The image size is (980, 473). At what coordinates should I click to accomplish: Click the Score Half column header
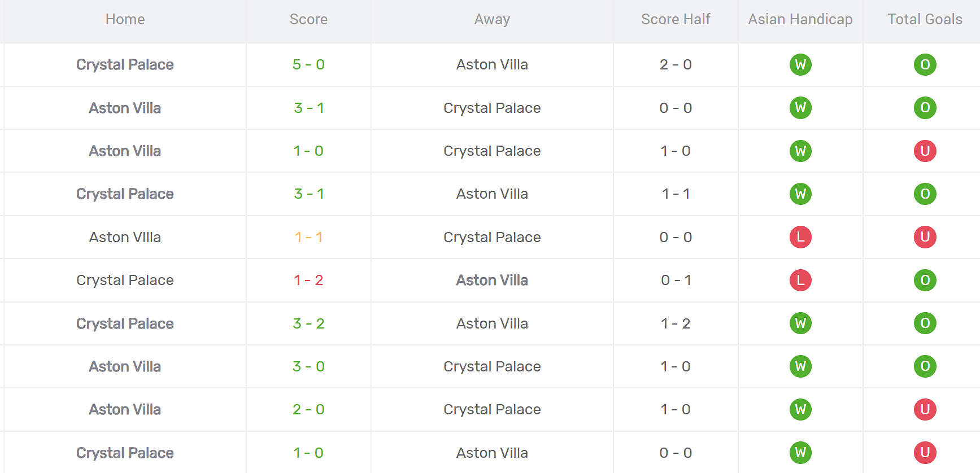(x=676, y=19)
